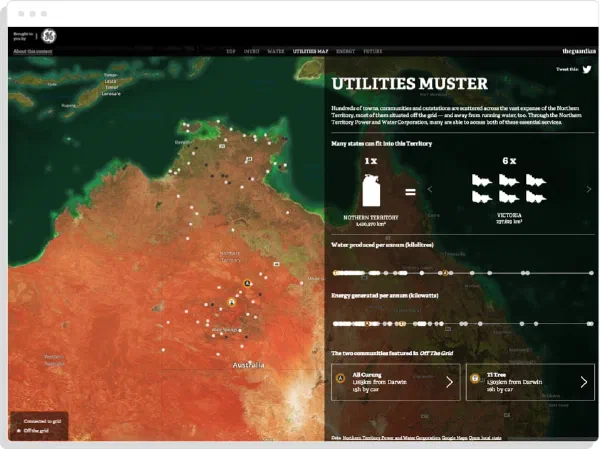This screenshot has height=449, width=600.
Task: Open theguardian logo link
Action: 579,51
